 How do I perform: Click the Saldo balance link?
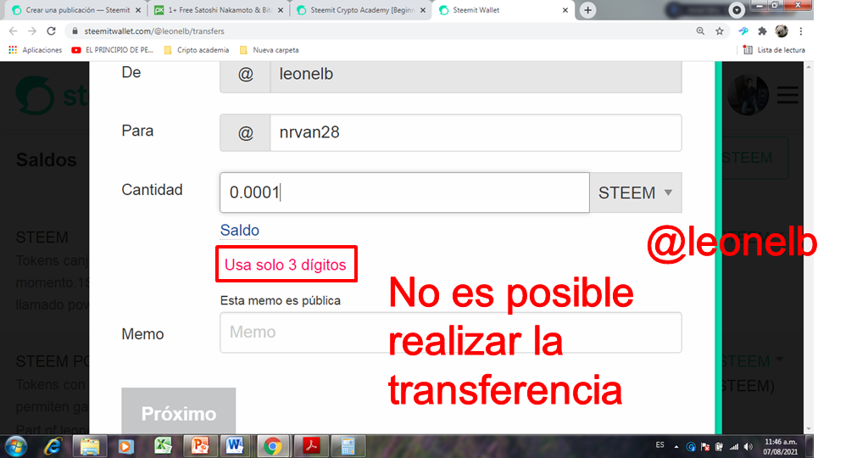pyautogui.click(x=240, y=230)
